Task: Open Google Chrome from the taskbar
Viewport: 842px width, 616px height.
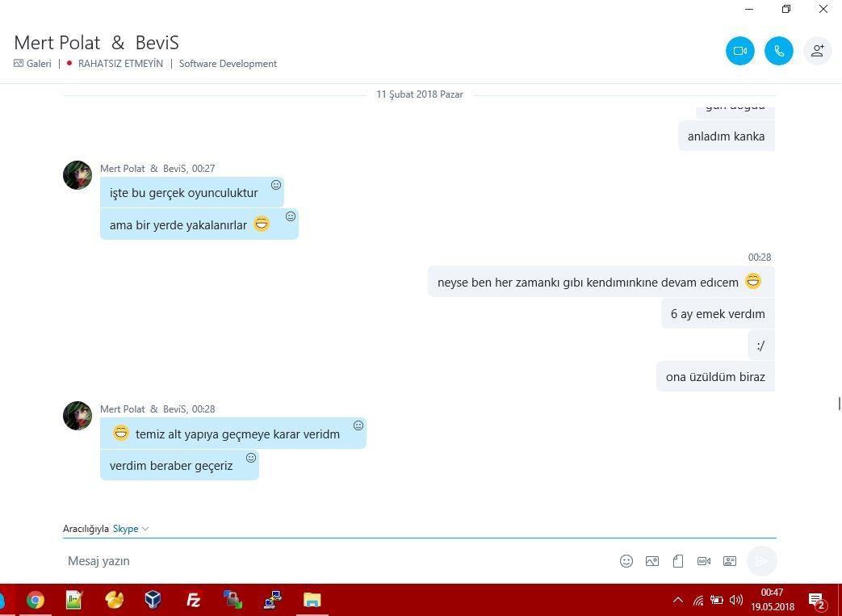Action: (36, 600)
